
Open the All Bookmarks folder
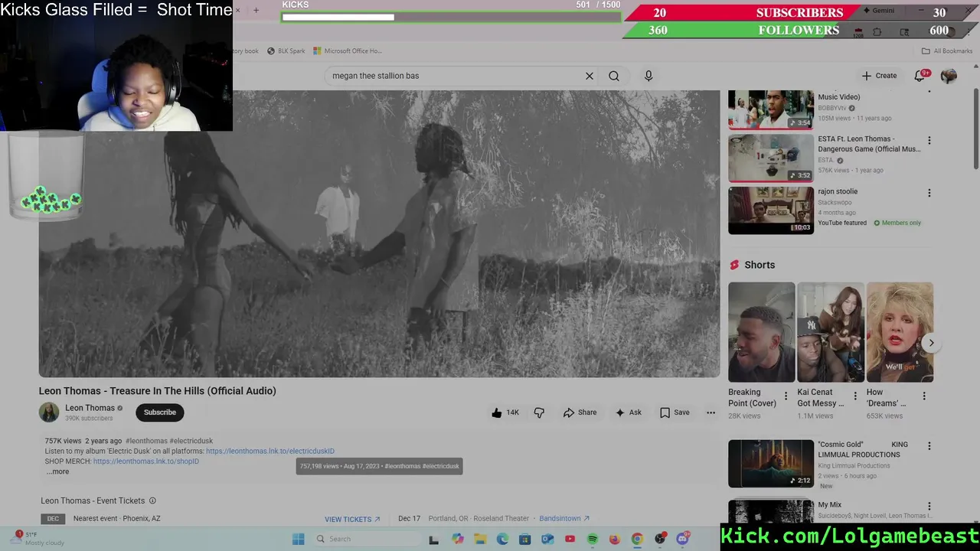pos(947,51)
